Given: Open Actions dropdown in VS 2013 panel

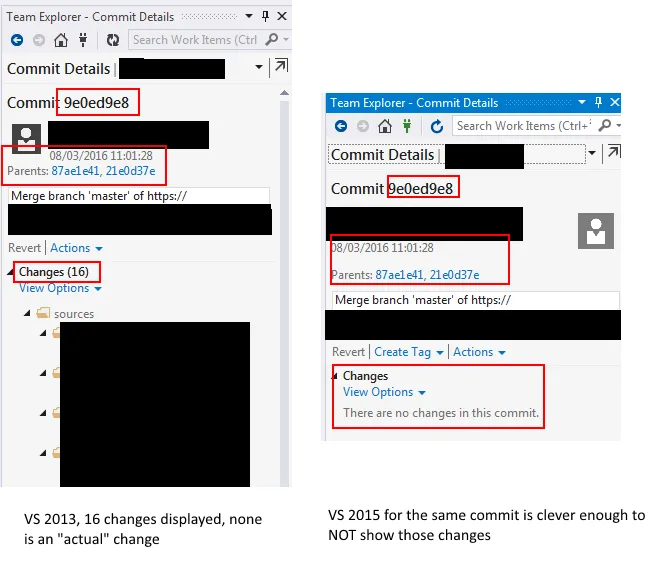Looking at the screenshot, I should [76, 248].
